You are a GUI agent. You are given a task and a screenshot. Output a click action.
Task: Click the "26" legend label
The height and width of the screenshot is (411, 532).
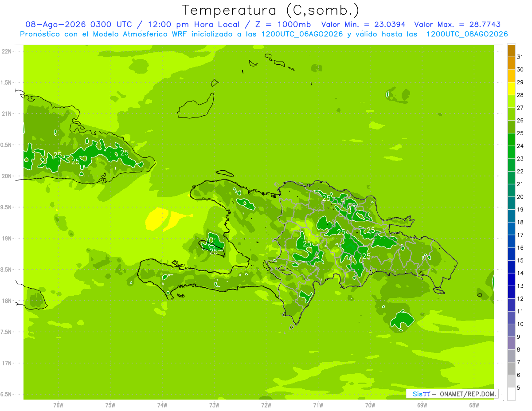520,120
